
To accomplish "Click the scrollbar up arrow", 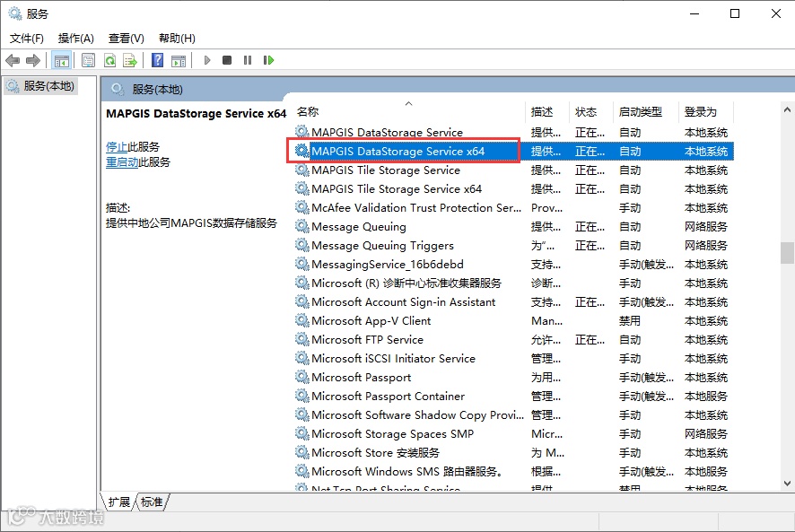I will click(x=787, y=109).
